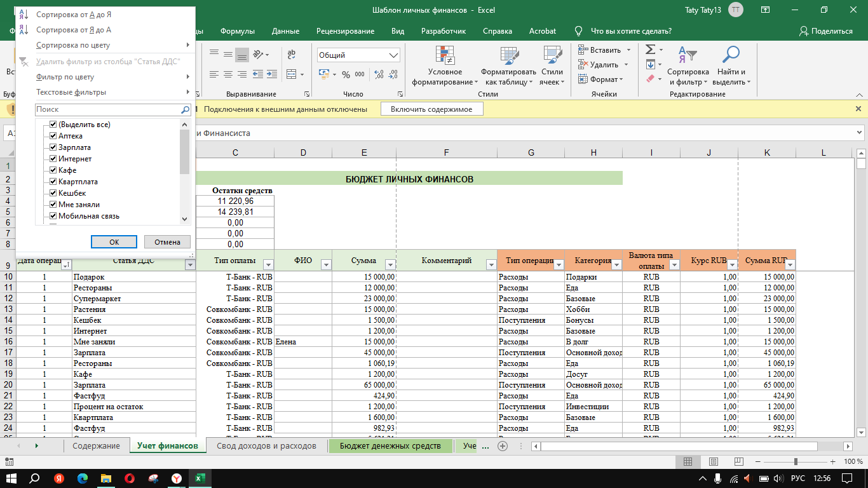
Task: Increase indent in alignment group
Action: tap(273, 74)
